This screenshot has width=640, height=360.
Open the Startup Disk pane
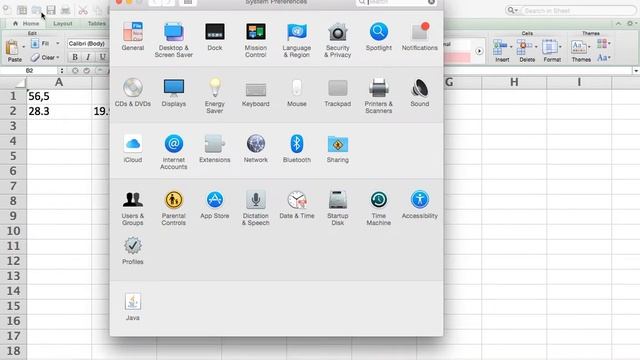(338, 208)
